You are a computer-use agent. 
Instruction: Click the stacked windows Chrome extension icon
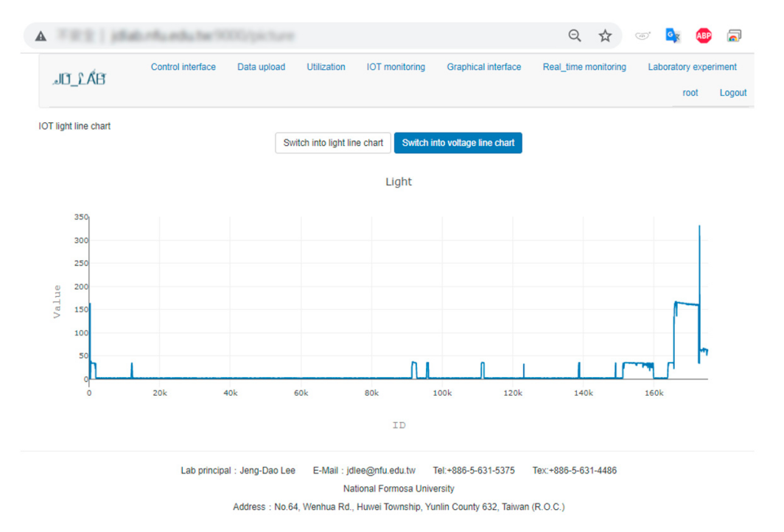[734, 35]
